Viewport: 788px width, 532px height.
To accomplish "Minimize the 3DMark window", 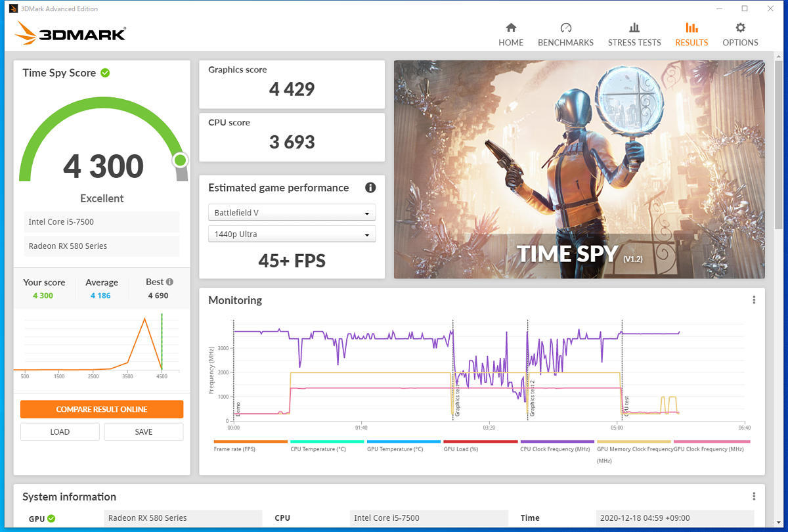I will [x=718, y=9].
